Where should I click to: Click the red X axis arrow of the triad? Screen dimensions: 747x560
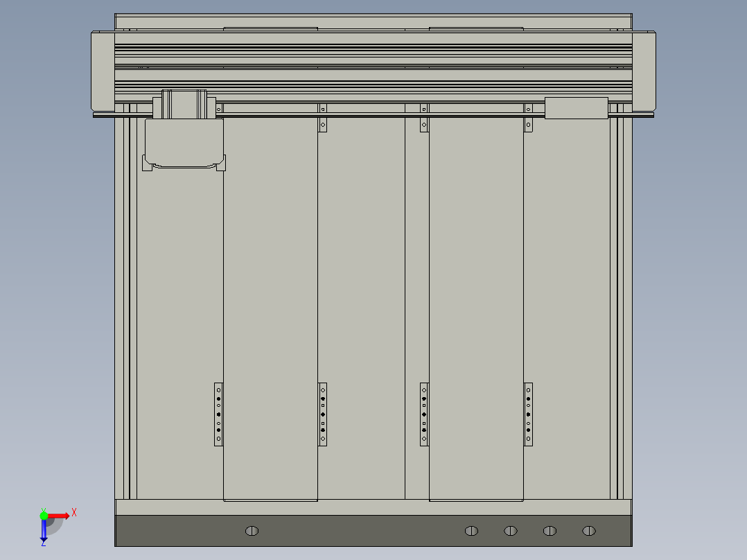click(x=59, y=516)
